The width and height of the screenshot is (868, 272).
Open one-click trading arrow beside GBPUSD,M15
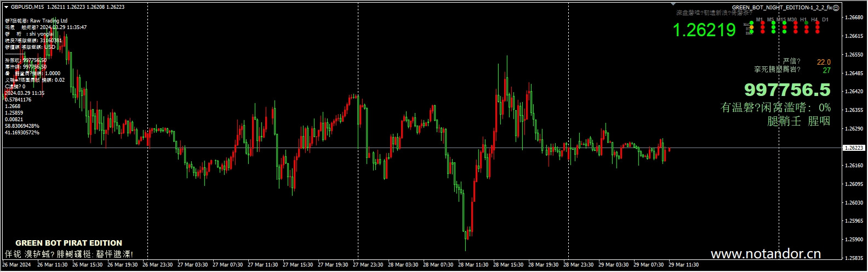6,7
